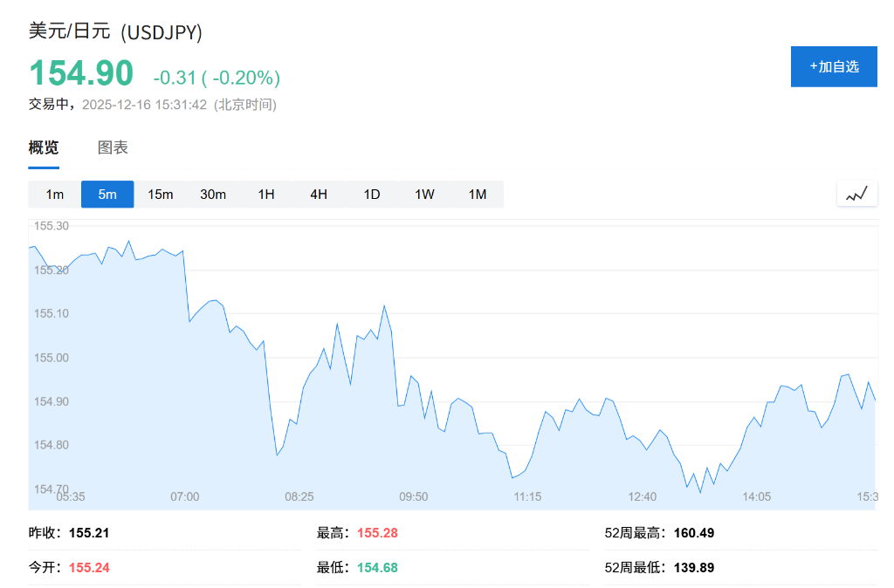
Task: Select the 1m timeframe
Action: 54,194
